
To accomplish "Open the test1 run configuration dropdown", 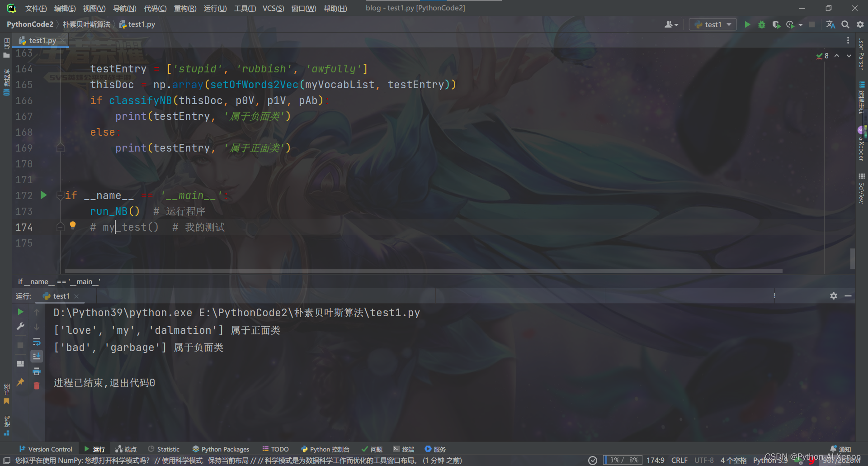I will 713,24.
